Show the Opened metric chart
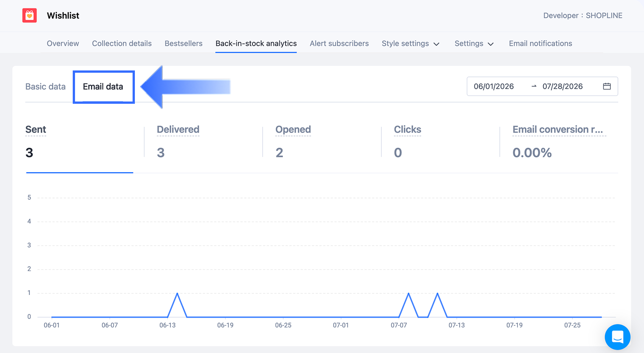The height and width of the screenshot is (353, 644). click(322, 148)
